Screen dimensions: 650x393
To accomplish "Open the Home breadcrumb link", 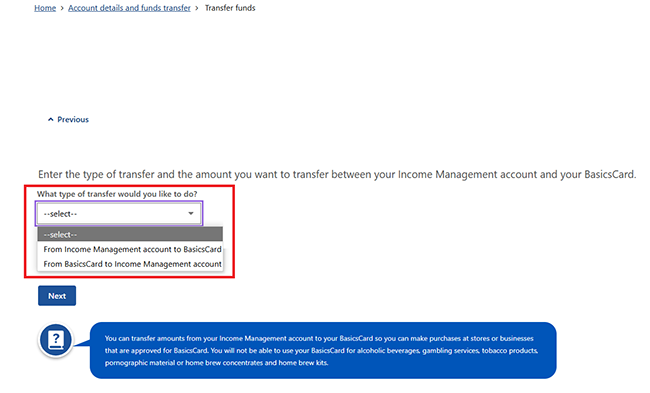I will 45,8.
